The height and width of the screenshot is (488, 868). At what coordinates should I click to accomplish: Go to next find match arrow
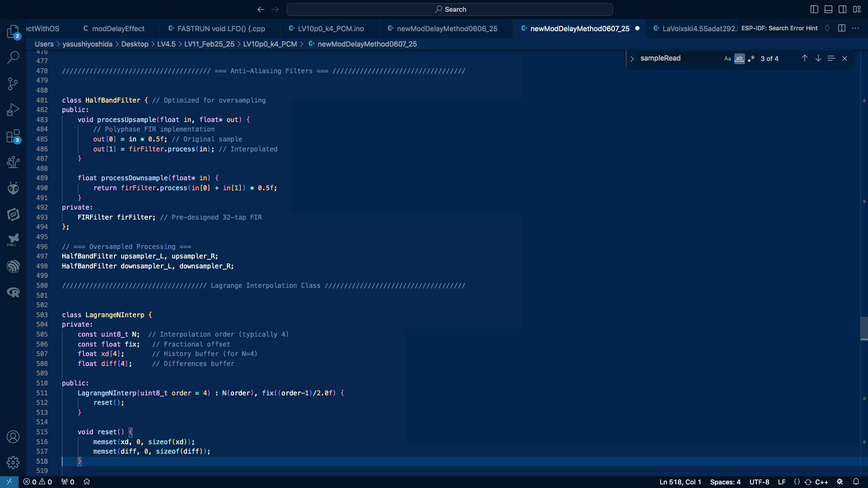[x=818, y=58]
